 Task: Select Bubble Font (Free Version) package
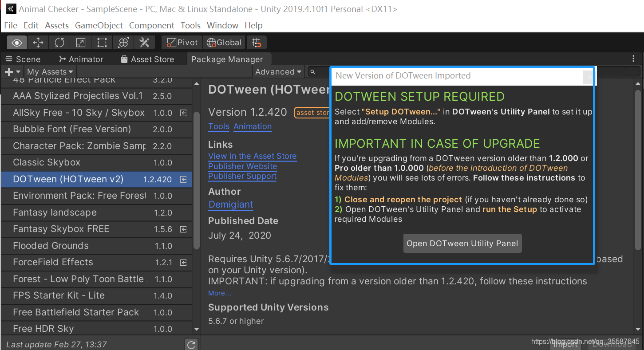coord(96,129)
